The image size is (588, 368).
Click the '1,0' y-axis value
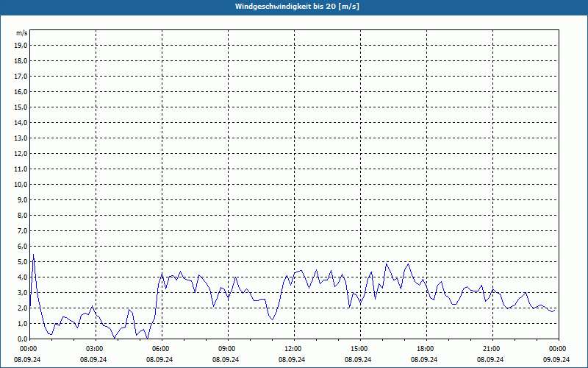coord(22,323)
